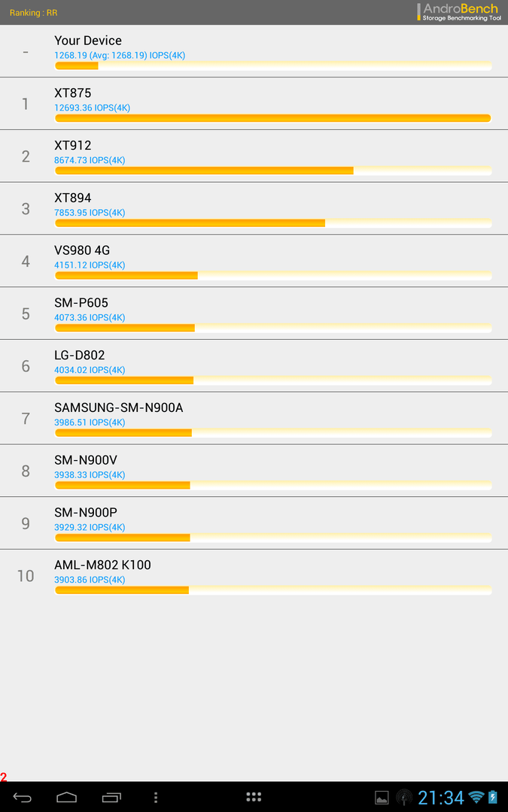Tap the battery charging icon
Screen dimensions: 508x812
point(492,798)
